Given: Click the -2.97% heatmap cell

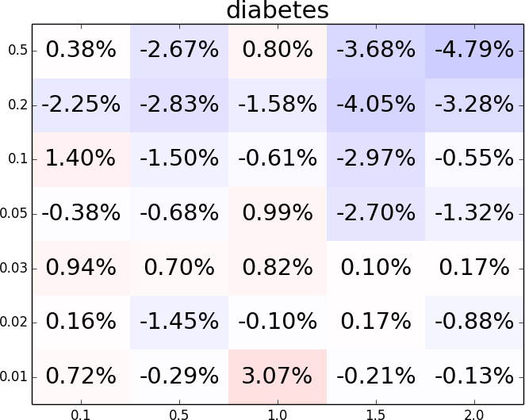Looking at the screenshot, I should pos(376,158).
